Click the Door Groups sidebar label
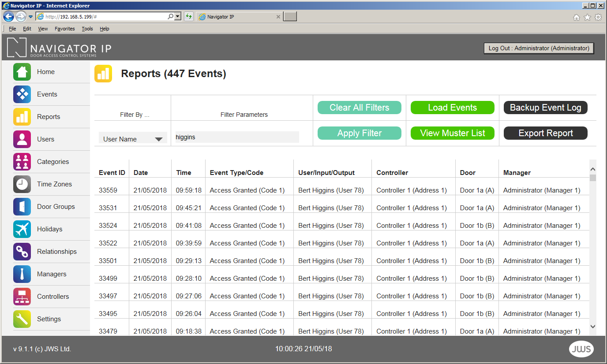The width and height of the screenshot is (607, 364). tap(56, 207)
